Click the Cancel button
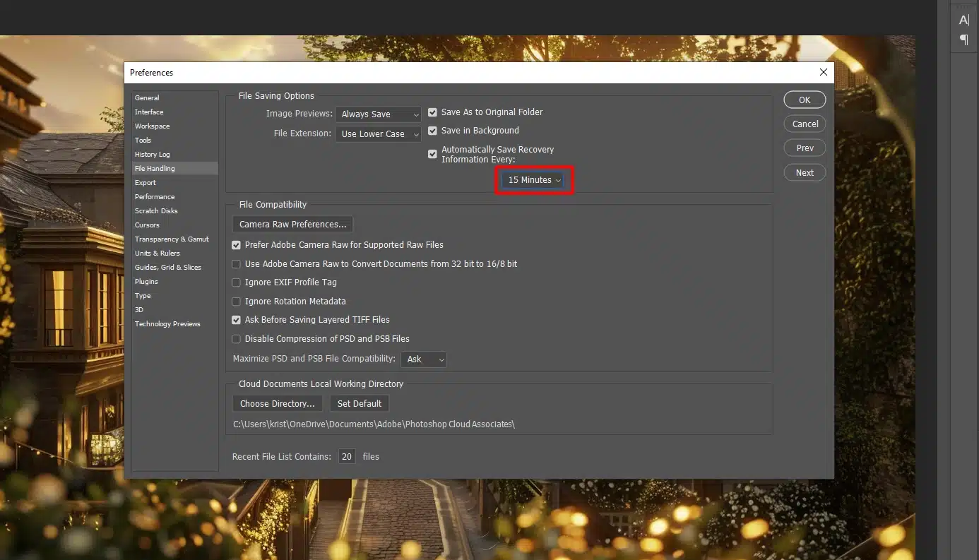Viewport: 979px width, 560px height. pyautogui.click(x=805, y=124)
